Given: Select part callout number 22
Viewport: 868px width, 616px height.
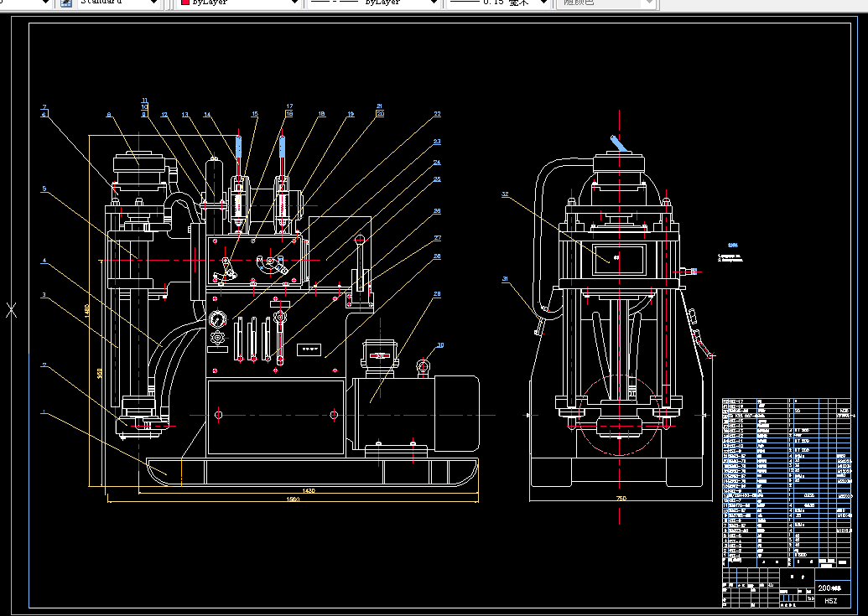Looking at the screenshot, I should (437, 113).
